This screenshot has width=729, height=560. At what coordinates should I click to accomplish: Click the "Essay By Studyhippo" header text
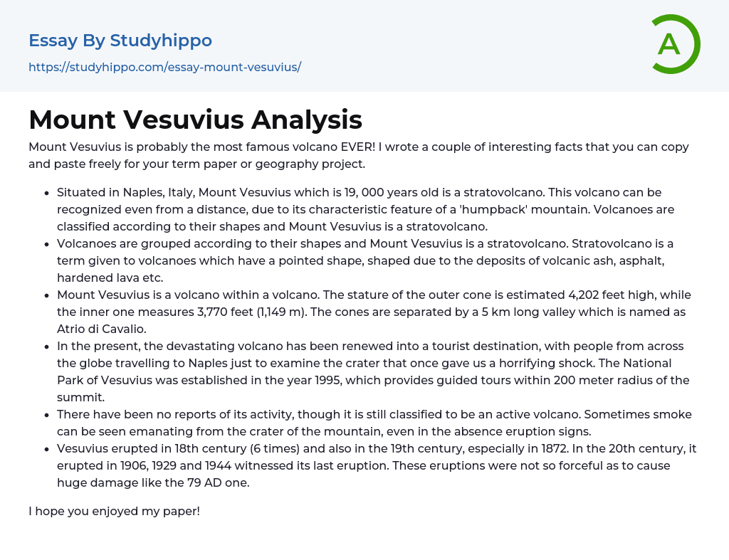tap(120, 41)
